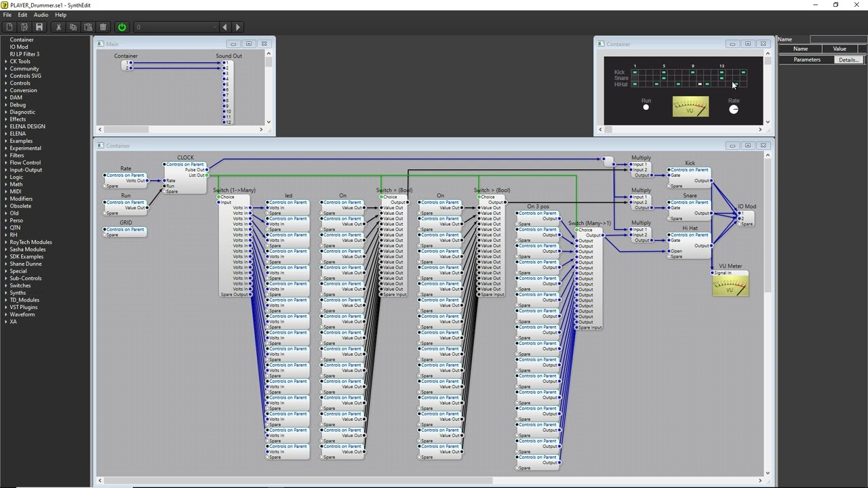Select IO Mod in the module list
This screenshot has width=868, height=488.
point(19,47)
